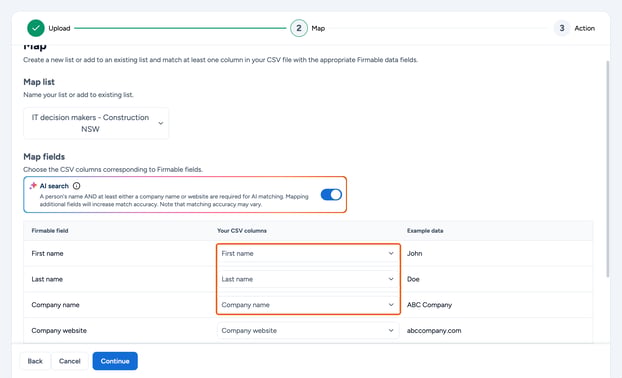Image resolution: width=622 pixels, height=378 pixels.
Task: Click the 'Map list' heading
Action: click(39, 82)
